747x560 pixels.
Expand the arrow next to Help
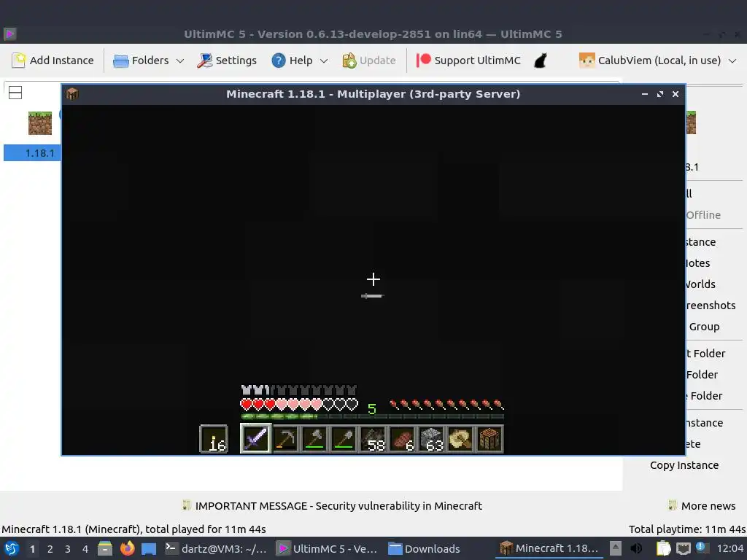(x=324, y=61)
